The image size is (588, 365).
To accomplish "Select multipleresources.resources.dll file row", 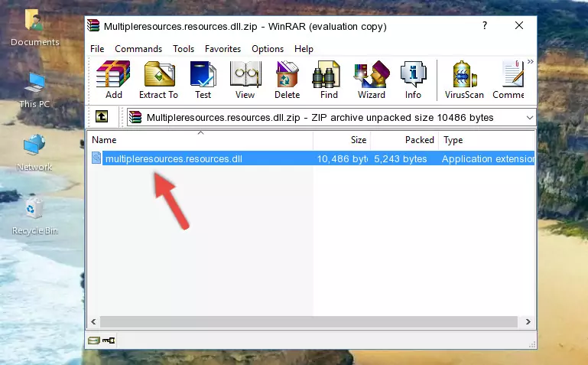I will point(313,158).
